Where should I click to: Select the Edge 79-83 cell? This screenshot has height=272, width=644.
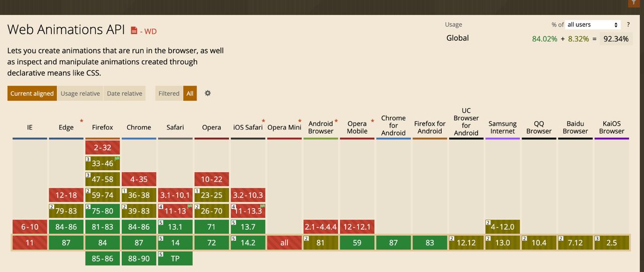coord(66,211)
